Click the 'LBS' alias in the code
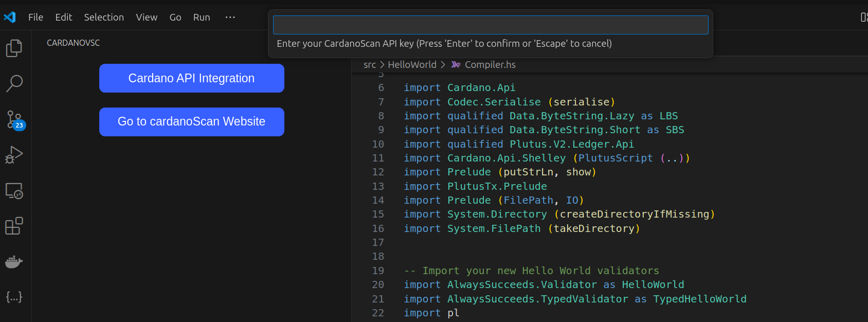Viewport: 868px width, 322px height. pyautogui.click(x=668, y=116)
